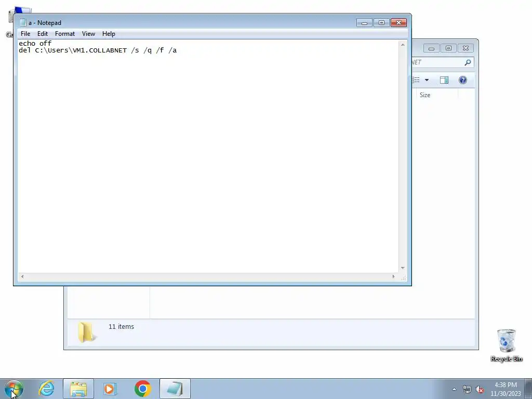Open Windows Explorer from the taskbar

[78, 389]
